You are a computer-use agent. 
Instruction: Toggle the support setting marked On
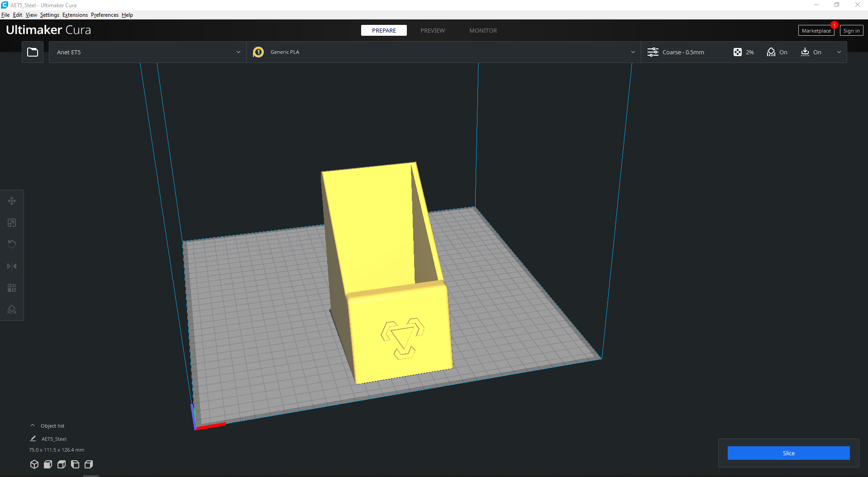coord(777,52)
